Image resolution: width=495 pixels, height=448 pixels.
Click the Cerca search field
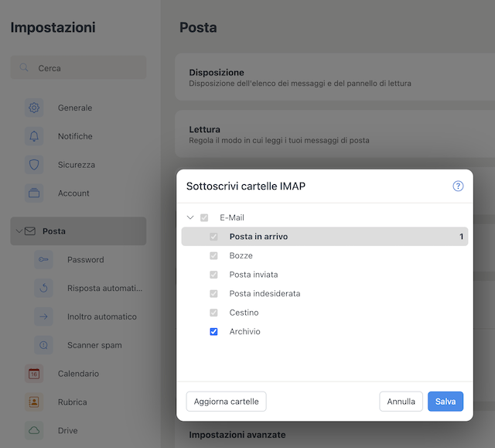point(78,67)
